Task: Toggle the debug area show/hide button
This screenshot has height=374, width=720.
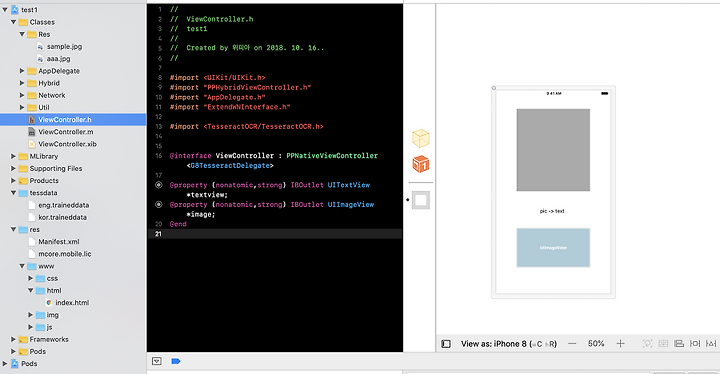Action: click(x=157, y=361)
